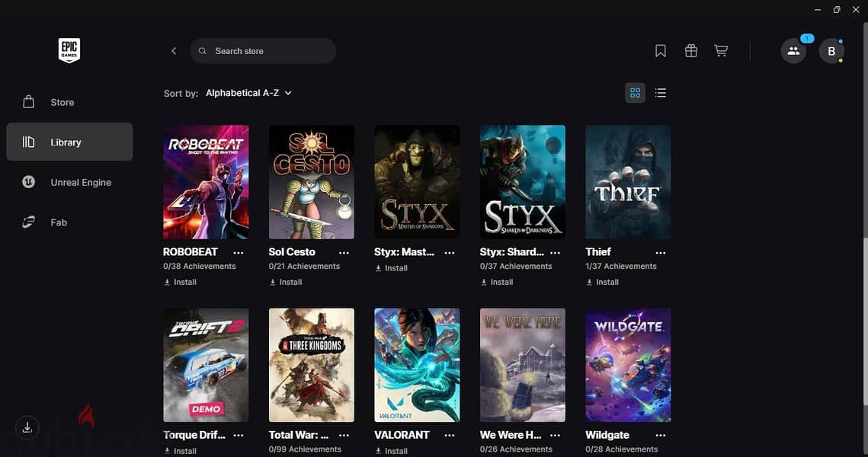This screenshot has width=868, height=457.
Task: Expand the Alphabetical A-Z sort dropdown
Action: pos(248,93)
